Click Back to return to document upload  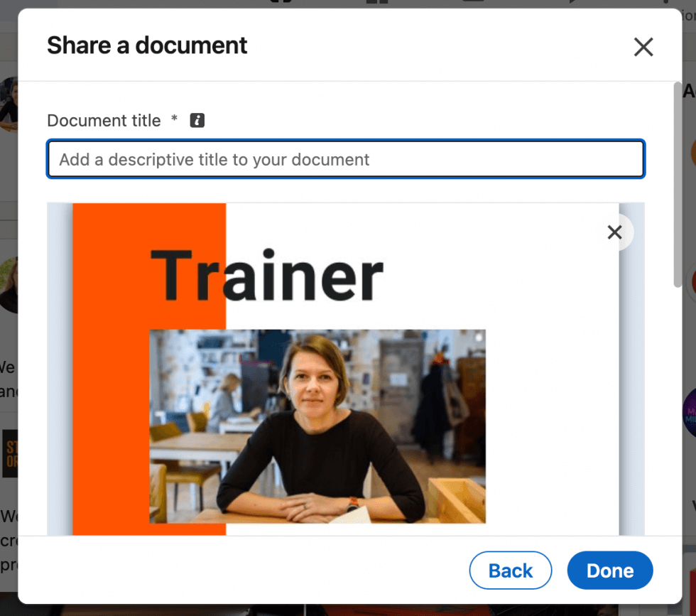[510, 570]
